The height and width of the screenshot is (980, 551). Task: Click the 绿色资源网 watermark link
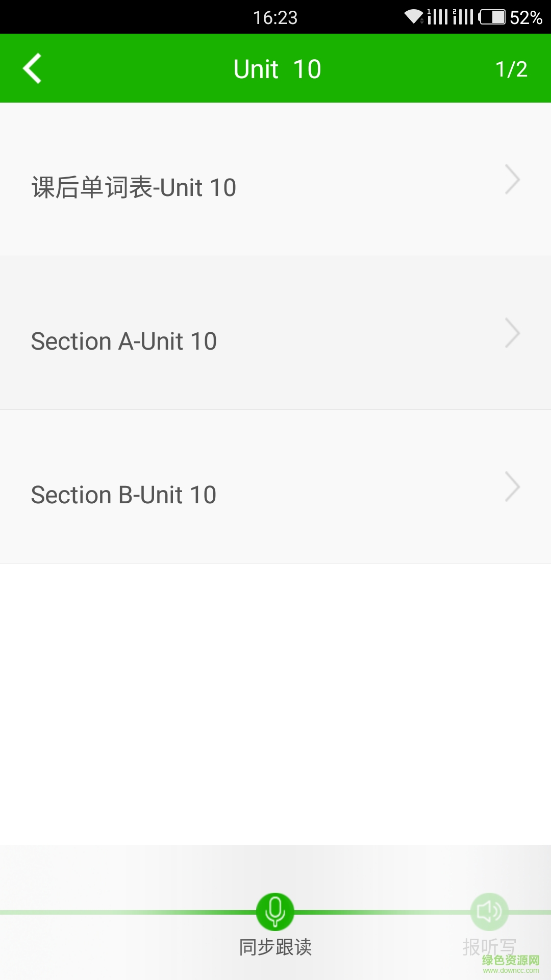point(511,964)
